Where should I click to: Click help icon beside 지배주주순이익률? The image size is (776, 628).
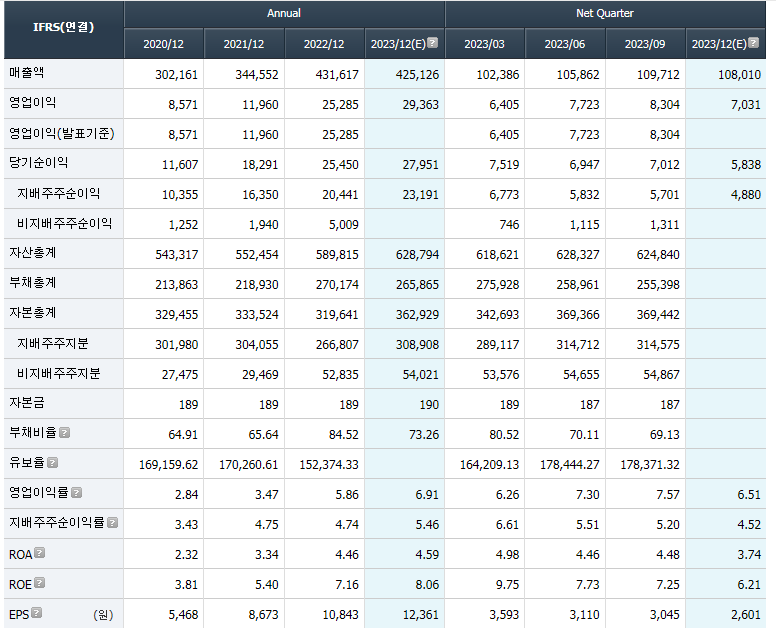pyautogui.click(x=112, y=523)
